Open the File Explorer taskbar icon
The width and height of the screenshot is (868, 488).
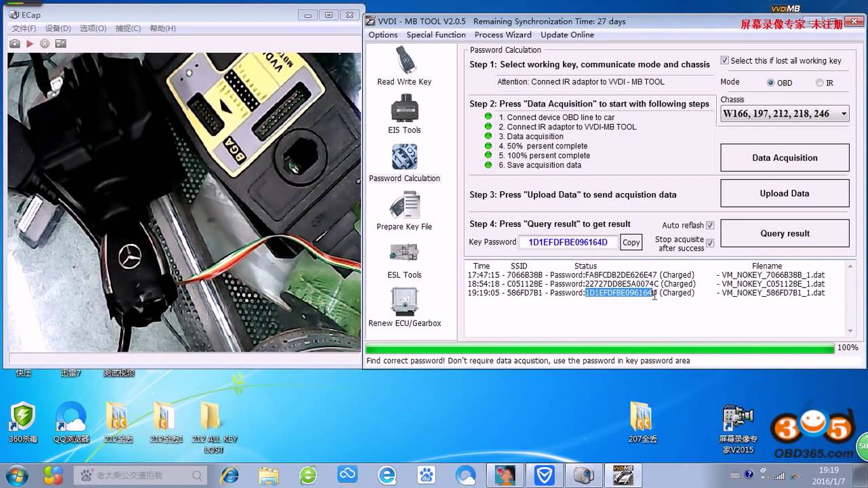(269, 475)
